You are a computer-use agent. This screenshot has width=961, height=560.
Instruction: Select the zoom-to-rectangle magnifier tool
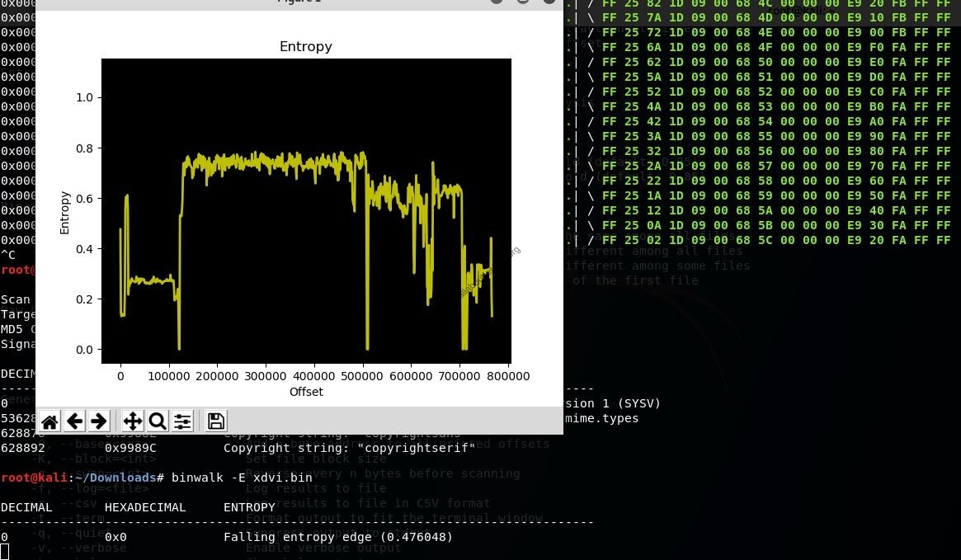coord(158,421)
